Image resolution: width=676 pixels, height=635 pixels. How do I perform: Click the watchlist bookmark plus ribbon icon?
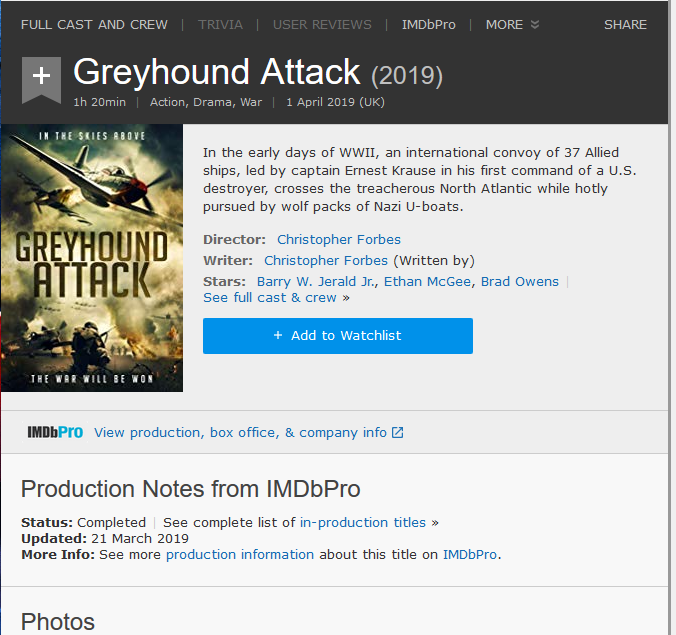(41, 77)
